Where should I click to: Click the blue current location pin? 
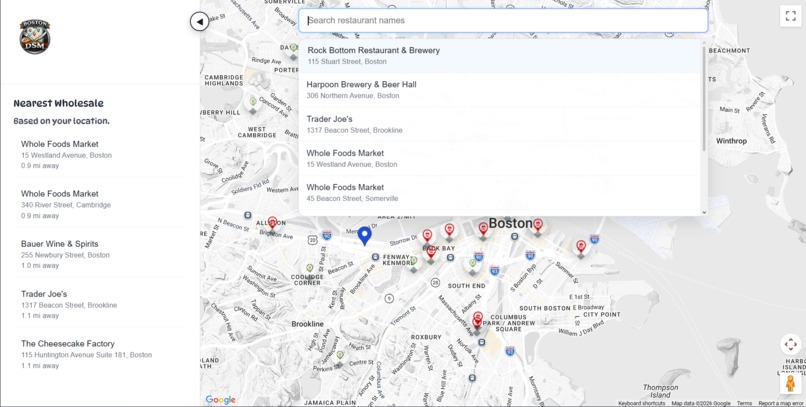pyautogui.click(x=364, y=236)
